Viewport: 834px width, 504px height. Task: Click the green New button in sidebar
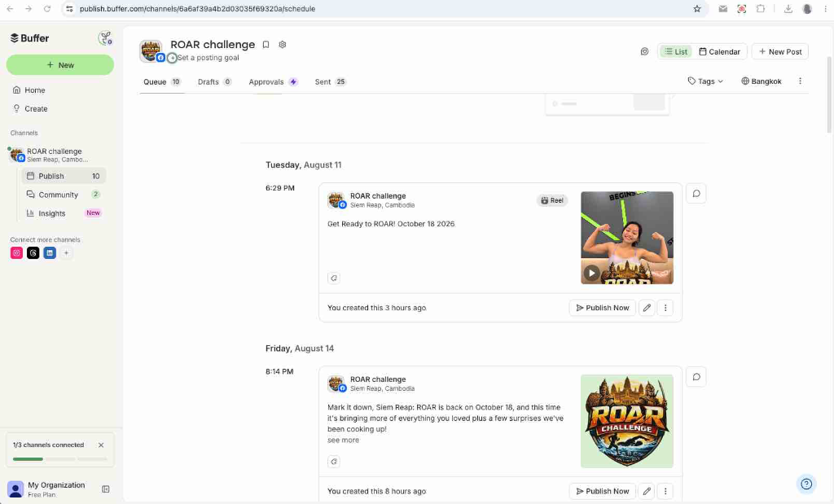pos(60,65)
